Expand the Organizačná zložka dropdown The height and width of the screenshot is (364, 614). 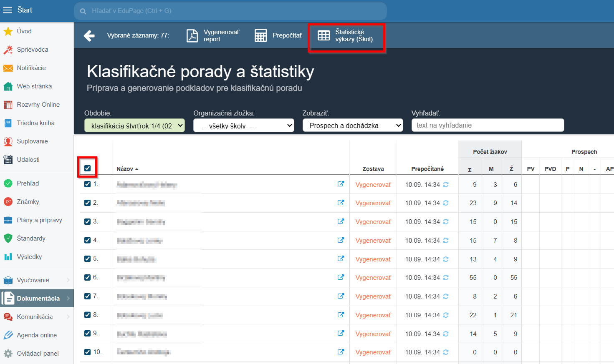(x=243, y=126)
